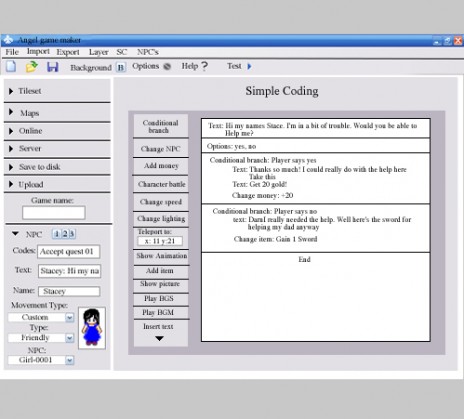464x419 pixels.
Task: Select the Change item: Gain 1 Sword line
Action: pyautogui.click(x=275, y=239)
